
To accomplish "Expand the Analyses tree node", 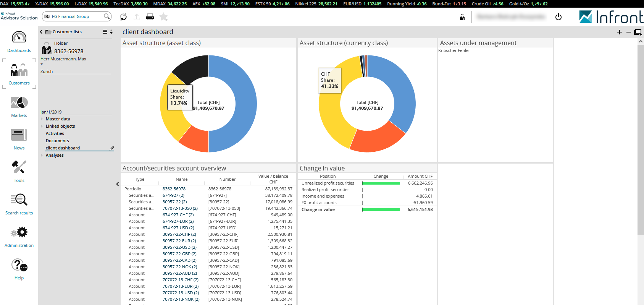I will [42, 155].
